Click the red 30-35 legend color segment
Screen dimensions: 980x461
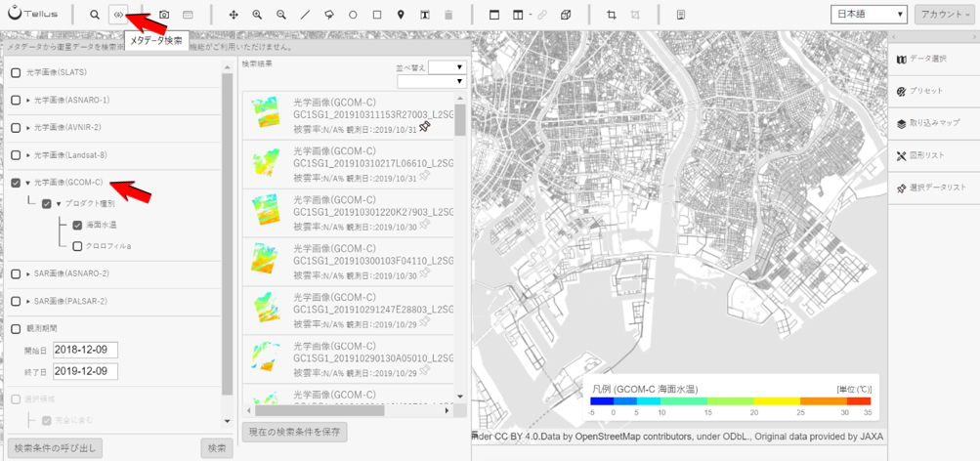(858, 401)
